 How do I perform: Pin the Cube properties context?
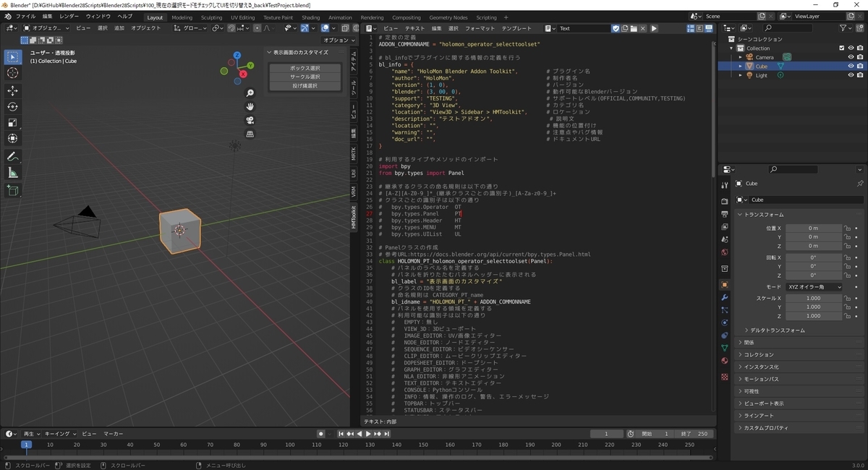(859, 184)
